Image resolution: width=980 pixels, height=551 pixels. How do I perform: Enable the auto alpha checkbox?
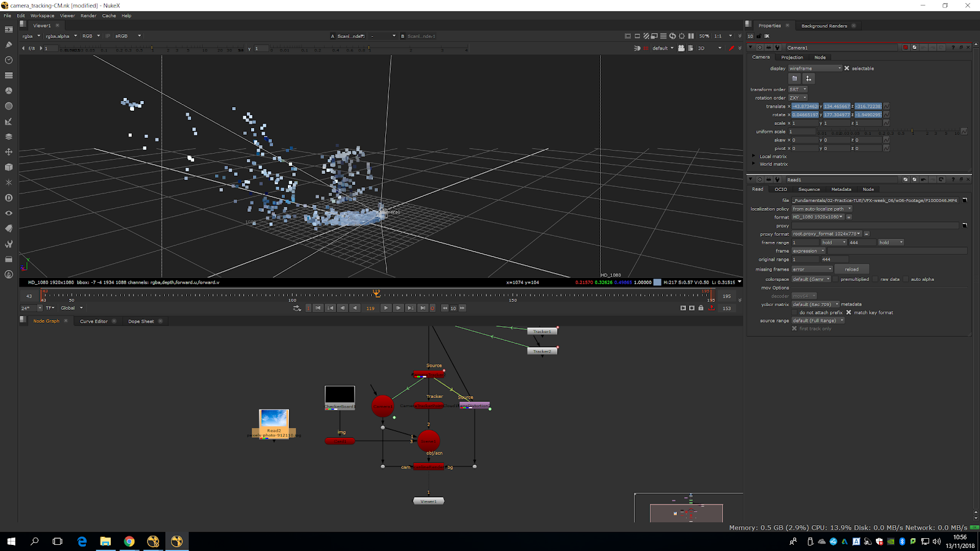[906, 279]
